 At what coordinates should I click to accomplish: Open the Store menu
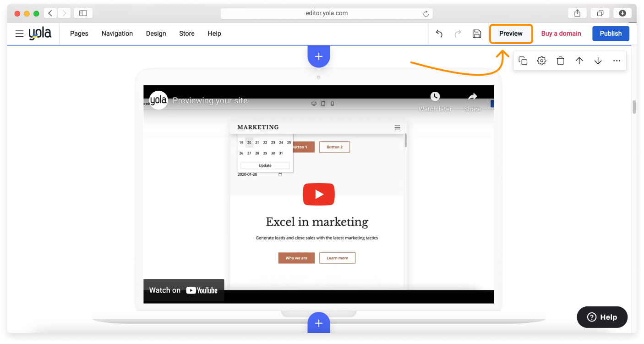pyautogui.click(x=186, y=33)
